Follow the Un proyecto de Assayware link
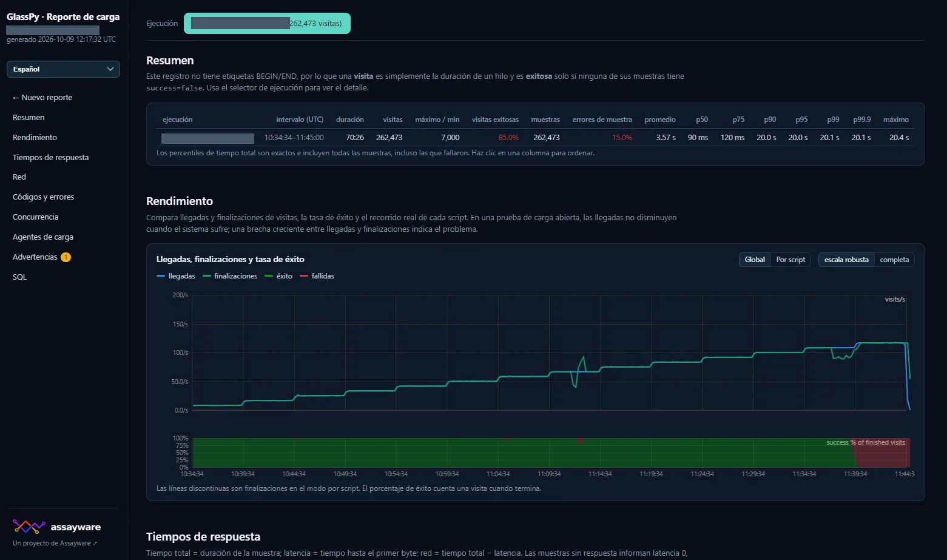 (x=55, y=544)
